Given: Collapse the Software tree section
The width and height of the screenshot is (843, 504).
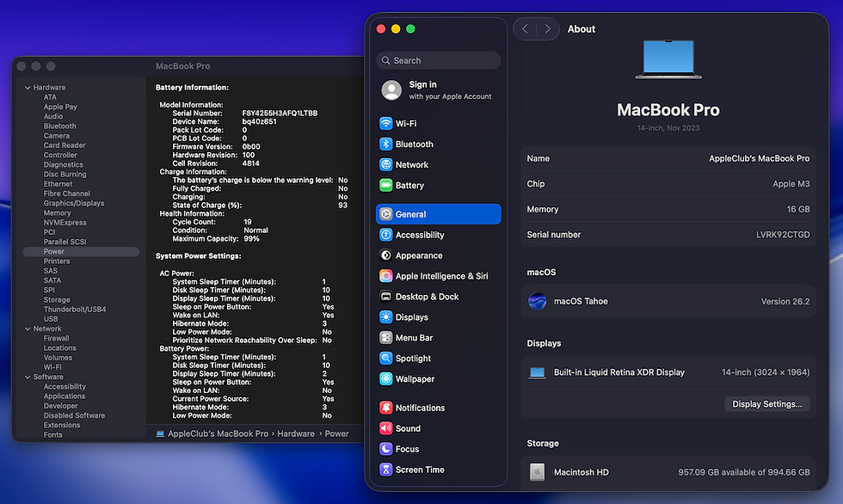Looking at the screenshot, I should pyautogui.click(x=28, y=378).
